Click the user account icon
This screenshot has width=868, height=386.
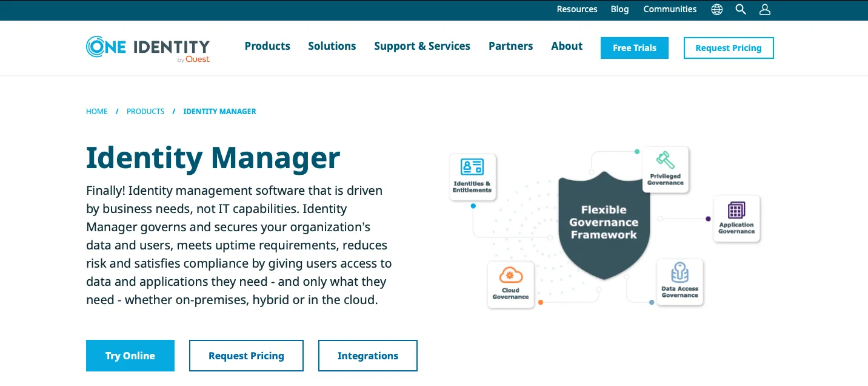pyautogui.click(x=765, y=10)
